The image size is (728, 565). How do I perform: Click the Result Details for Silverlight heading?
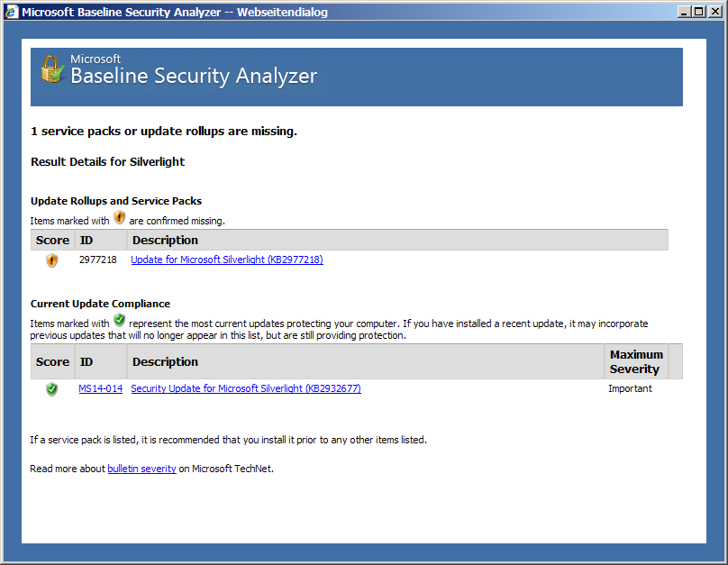tap(107, 162)
